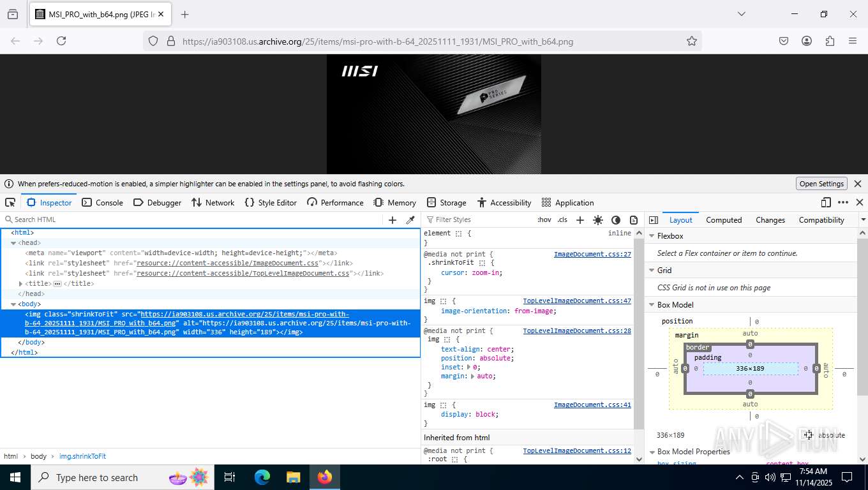This screenshot has width=868, height=490.
Task: Click Open Settings button
Action: tap(822, 184)
